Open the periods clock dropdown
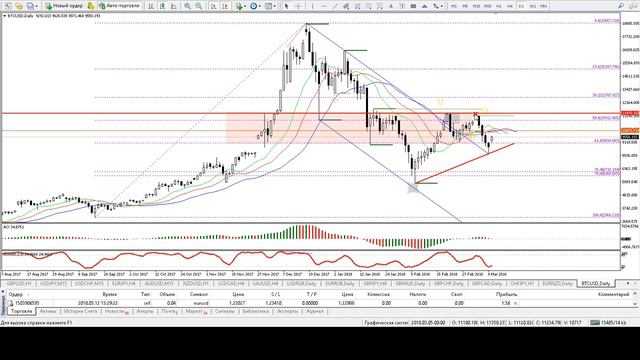This screenshot has width=640, height=360. click(255, 6)
